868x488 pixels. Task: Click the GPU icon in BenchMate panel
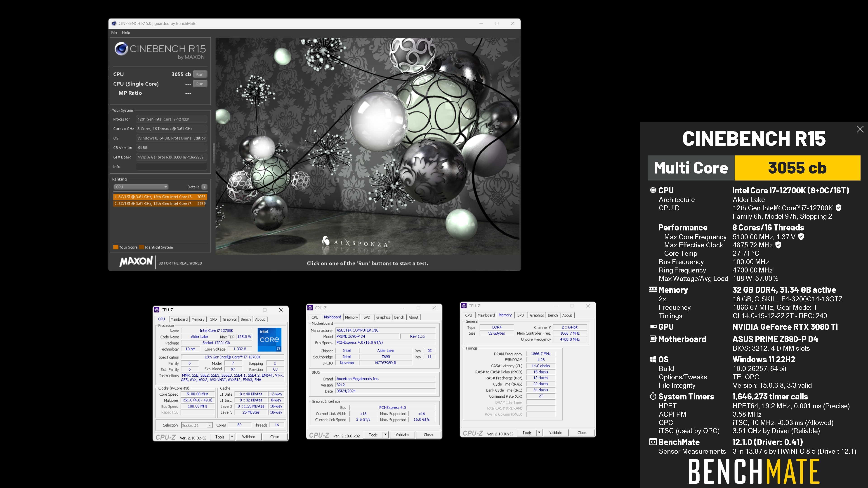click(x=653, y=326)
